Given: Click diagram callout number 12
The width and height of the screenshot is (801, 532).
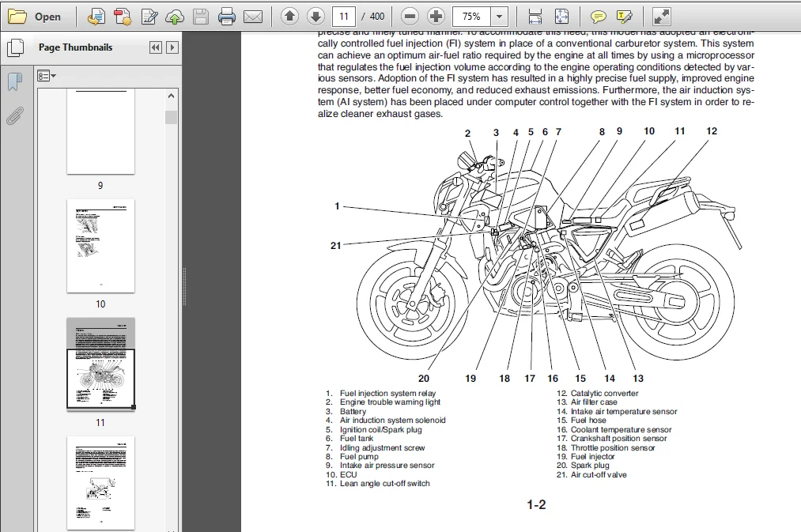Looking at the screenshot, I should 712,131.
